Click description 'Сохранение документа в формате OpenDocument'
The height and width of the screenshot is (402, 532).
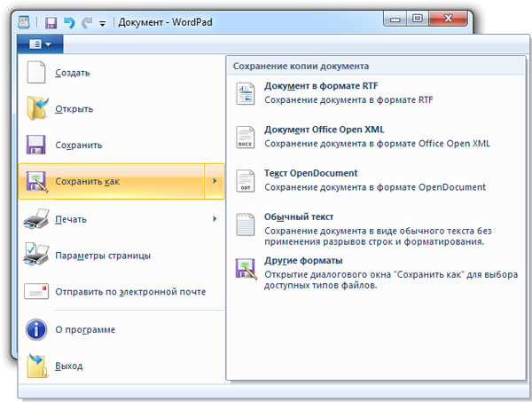pyautogui.click(x=375, y=187)
